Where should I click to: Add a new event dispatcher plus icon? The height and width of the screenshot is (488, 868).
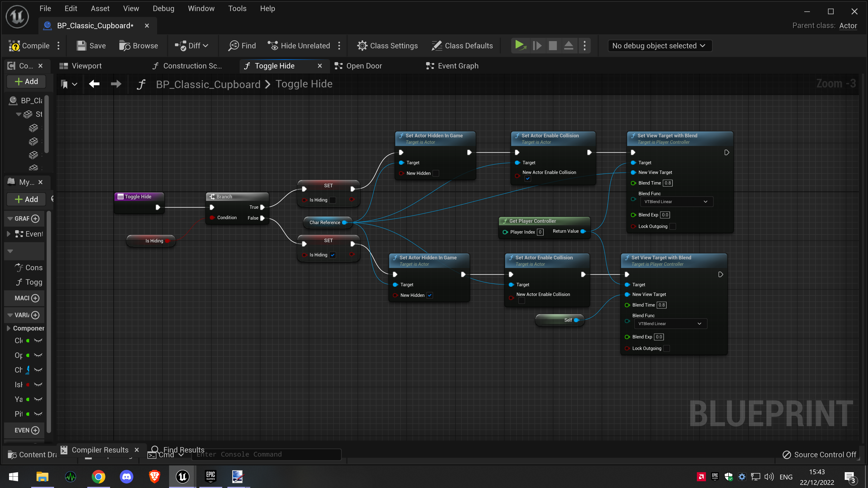[x=35, y=430]
